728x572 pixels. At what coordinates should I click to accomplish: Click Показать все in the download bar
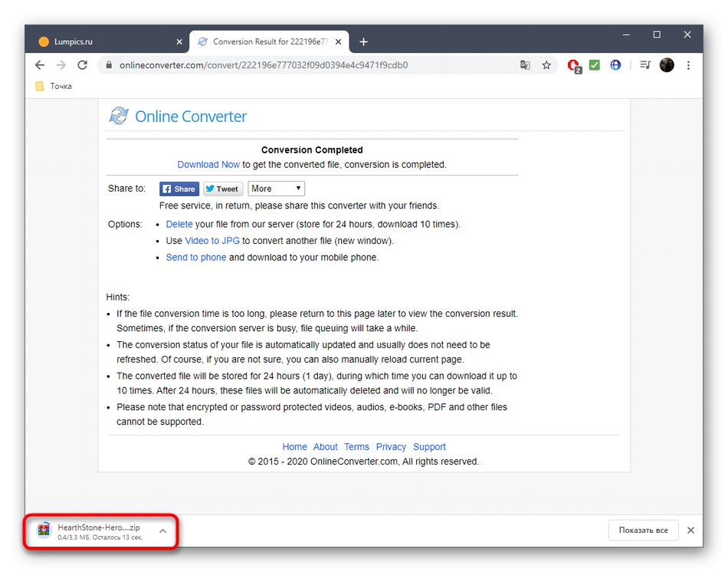click(x=643, y=530)
